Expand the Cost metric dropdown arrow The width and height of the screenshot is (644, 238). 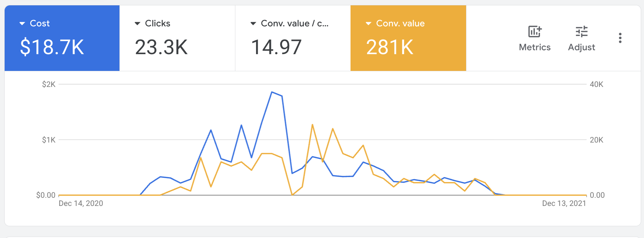22,24
